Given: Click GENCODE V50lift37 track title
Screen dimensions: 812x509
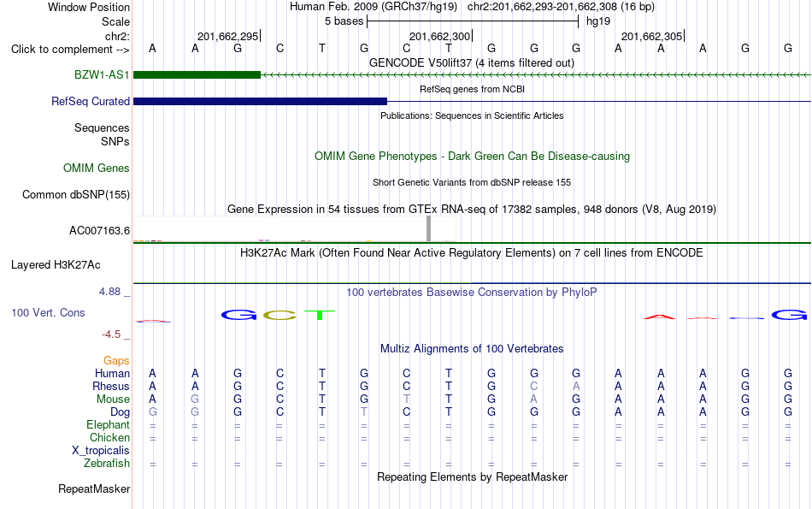Looking at the screenshot, I should [471, 62].
